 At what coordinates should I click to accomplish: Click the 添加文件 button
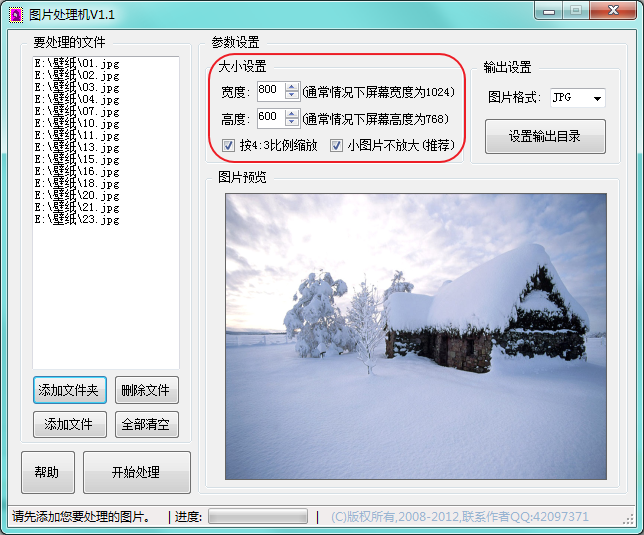[70, 424]
